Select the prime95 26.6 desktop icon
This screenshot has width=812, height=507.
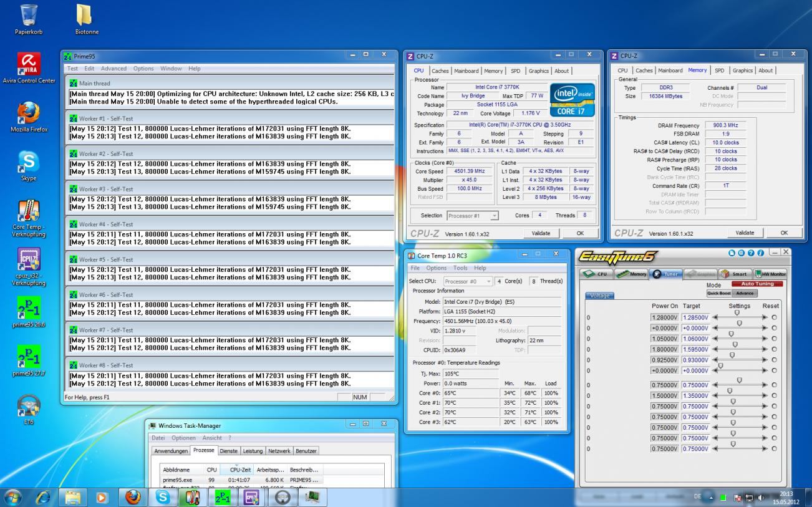(29, 312)
